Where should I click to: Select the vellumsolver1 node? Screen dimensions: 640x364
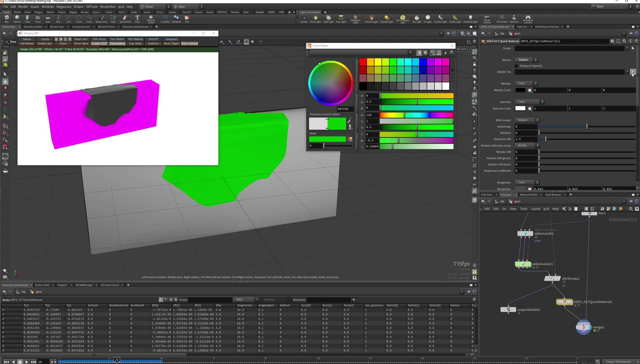pyautogui.click(x=523, y=264)
